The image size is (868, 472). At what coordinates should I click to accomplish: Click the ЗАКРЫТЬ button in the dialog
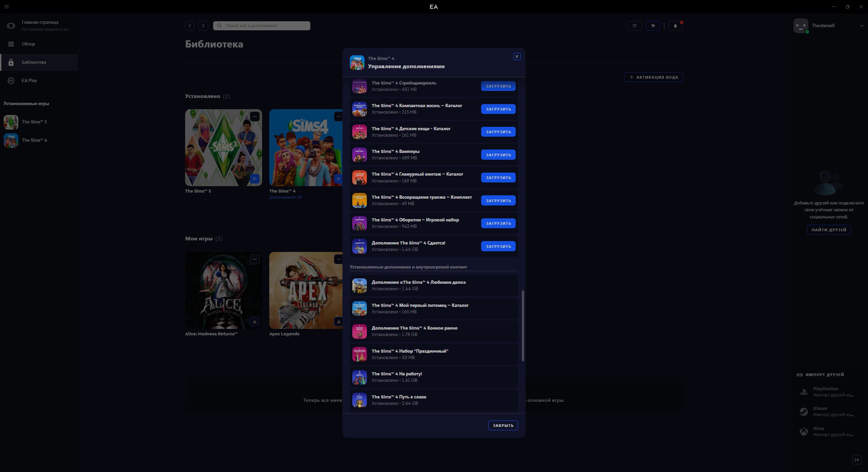point(503,425)
